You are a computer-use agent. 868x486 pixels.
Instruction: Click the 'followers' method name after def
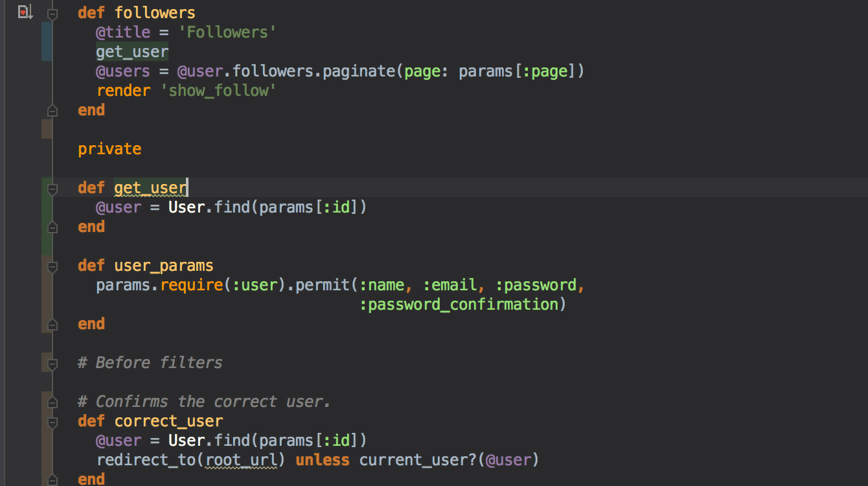155,13
